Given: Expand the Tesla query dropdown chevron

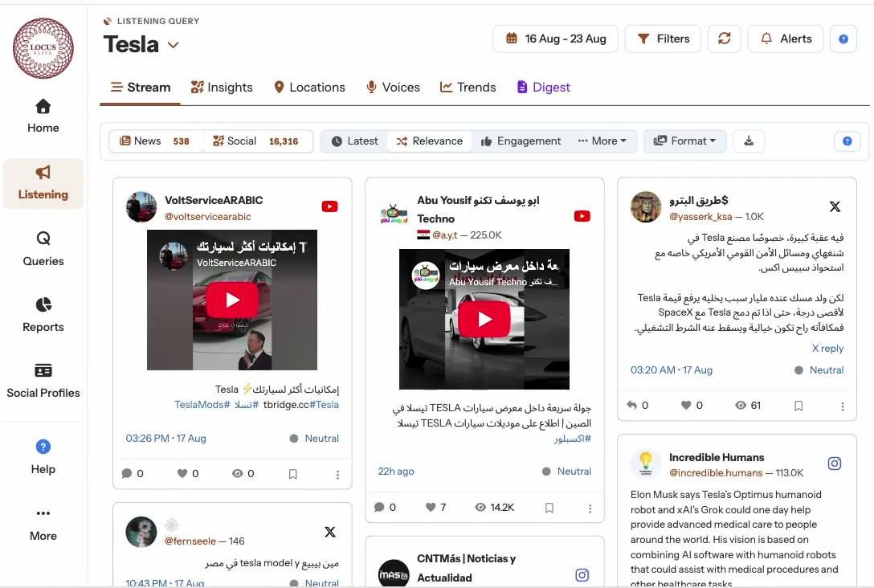Looking at the screenshot, I should point(174,45).
